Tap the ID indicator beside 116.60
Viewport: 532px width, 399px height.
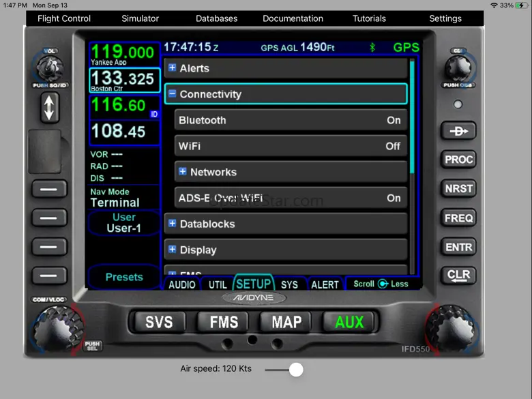pos(154,115)
